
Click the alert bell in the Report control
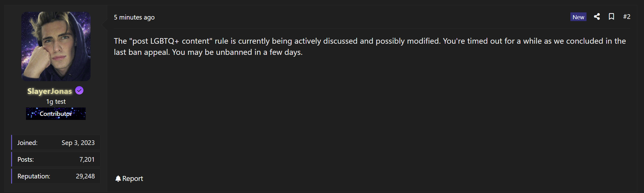(118, 178)
